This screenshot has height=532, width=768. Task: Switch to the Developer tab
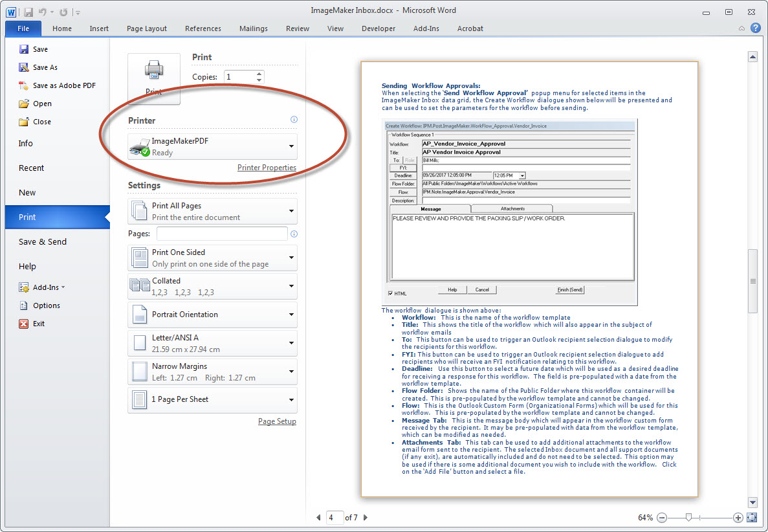click(x=378, y=28)
